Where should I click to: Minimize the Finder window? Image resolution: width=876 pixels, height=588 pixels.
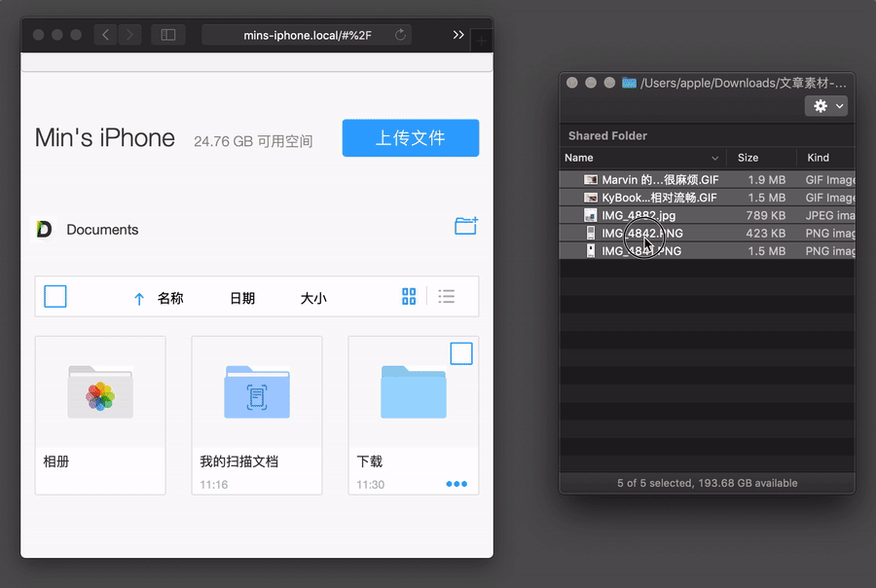click(591, 83)
